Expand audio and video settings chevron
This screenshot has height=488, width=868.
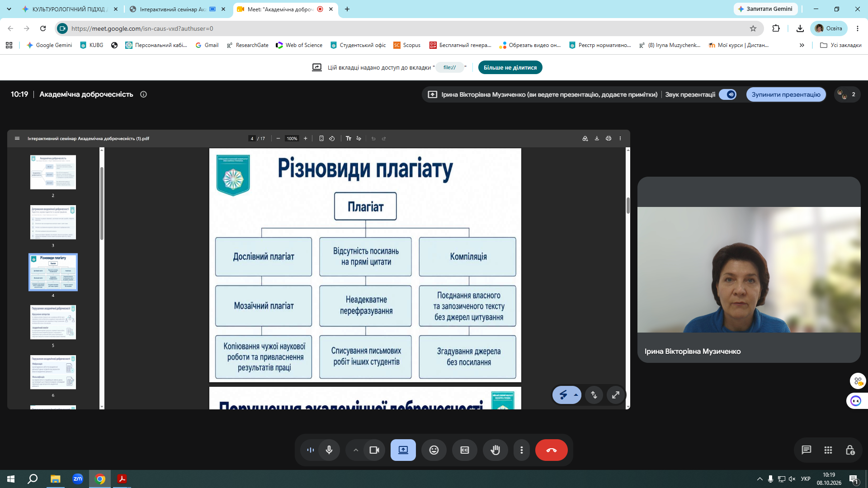click(356, 450)
